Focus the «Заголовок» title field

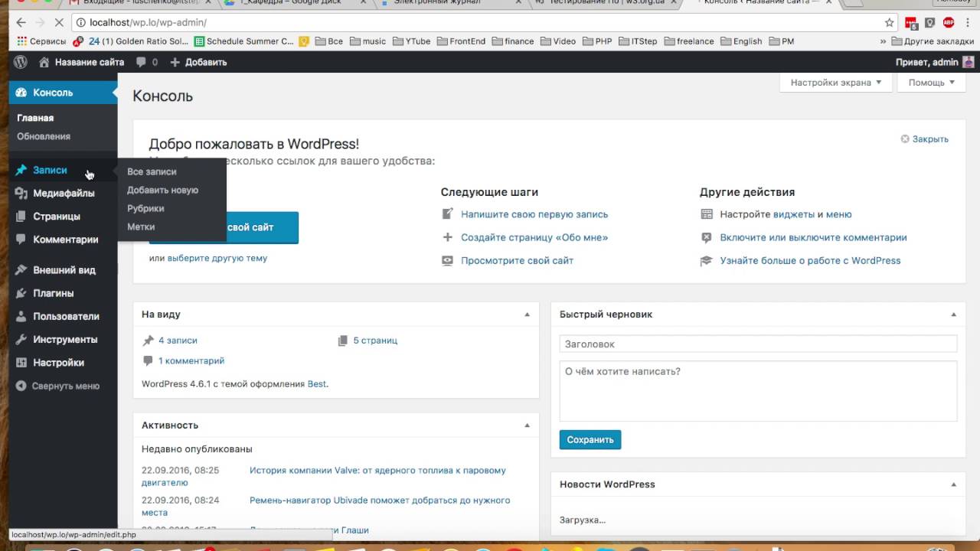point(758,344)
